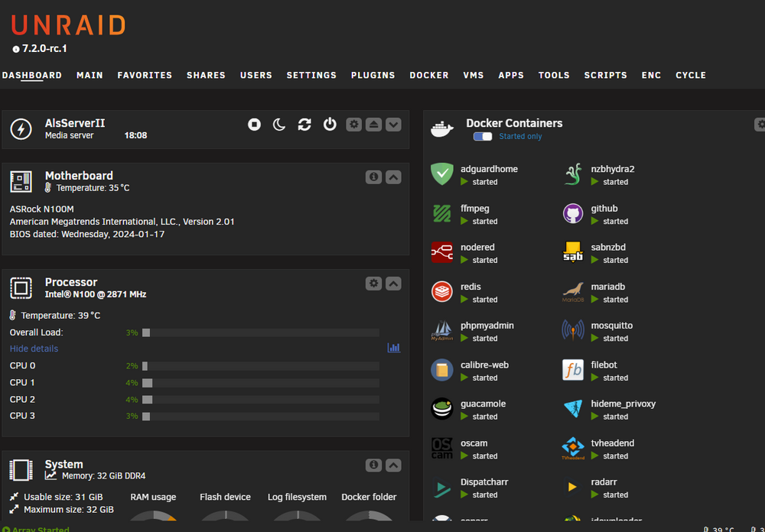The height and width of the screenshot is (532, 765).
Task: Click the Overall Load progress bar
Action: (x=261, y=332)
